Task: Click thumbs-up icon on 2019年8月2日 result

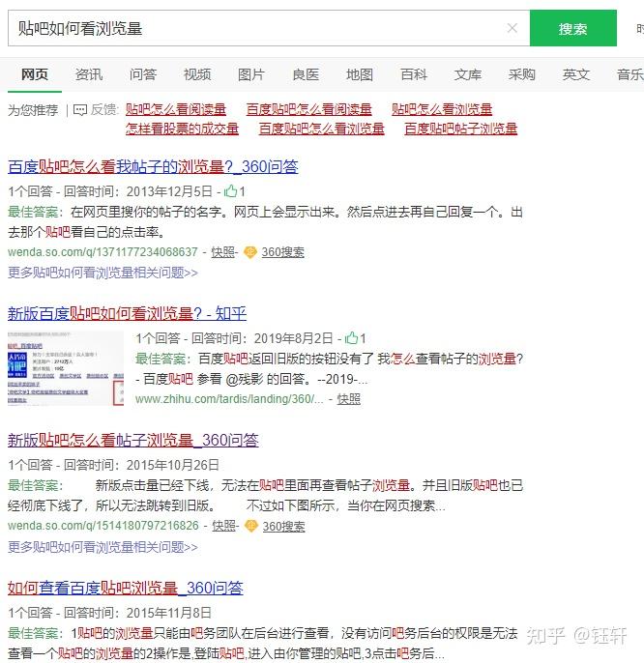Action: [352, 338]
